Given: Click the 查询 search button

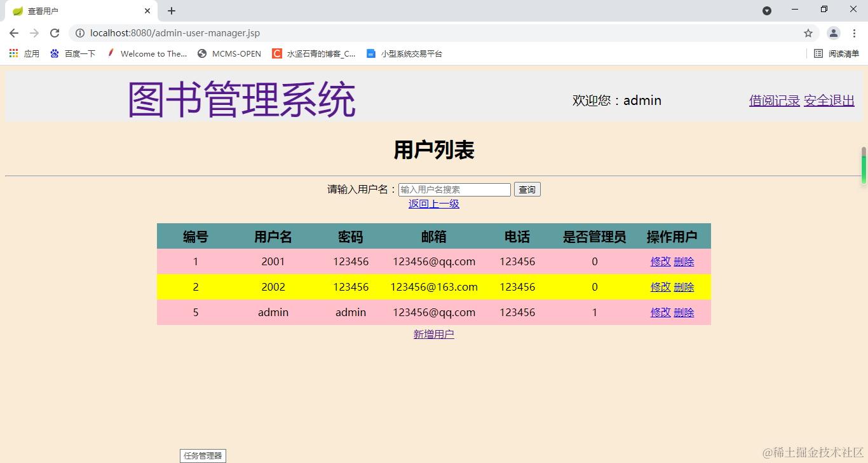Looking at the screenshot, I should 527,189.
